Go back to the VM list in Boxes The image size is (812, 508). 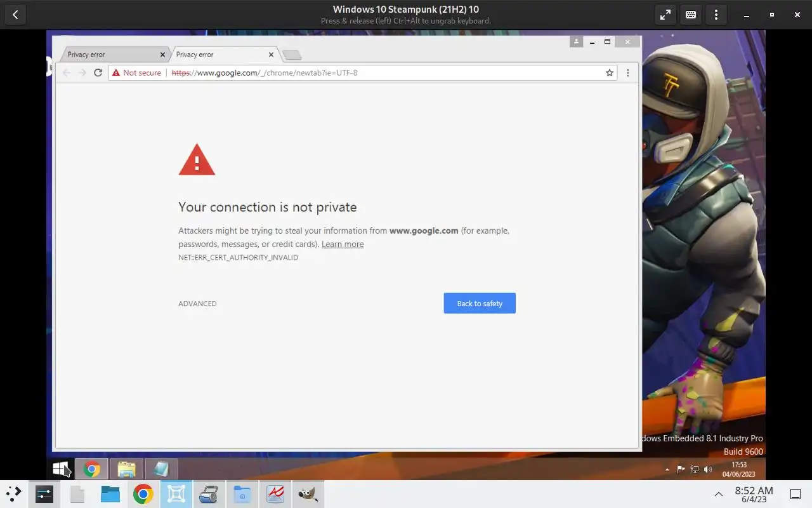pyautogui.click(x=15, y=15)
